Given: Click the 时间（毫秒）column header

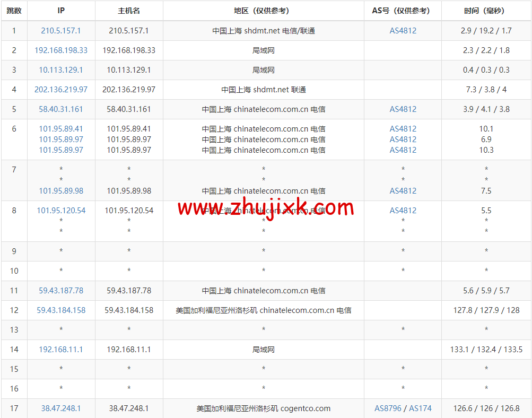Looking at the screenshot, I should (486, 11).
